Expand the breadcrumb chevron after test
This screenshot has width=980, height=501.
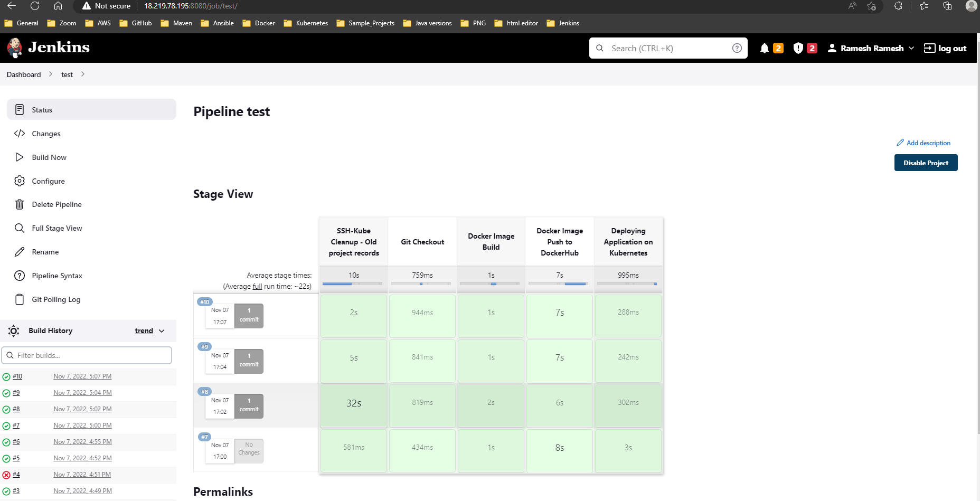[82, 74]
